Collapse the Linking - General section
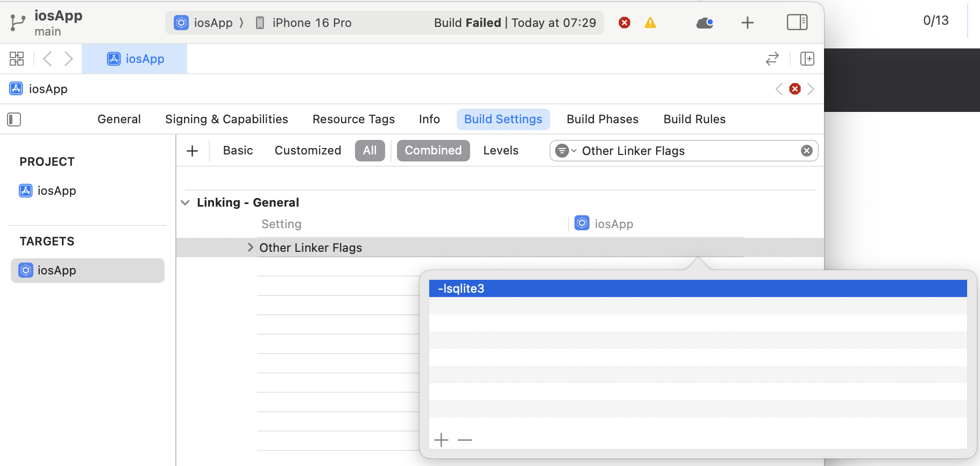Viewport: 980px width, 466px height. [x=185, y=203]
